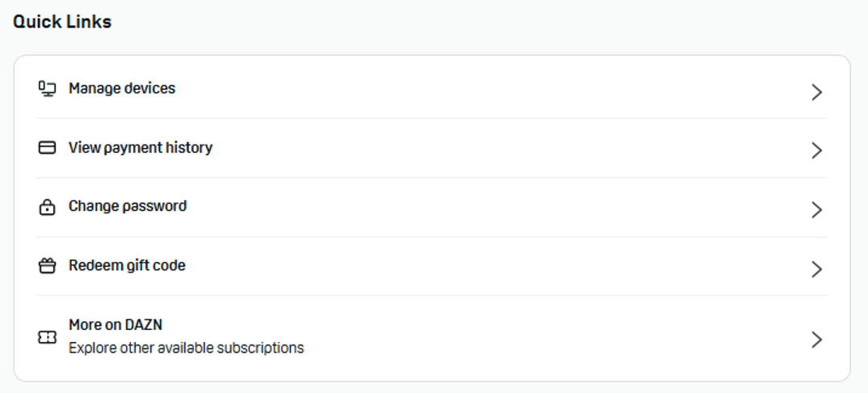Open the More on DAZN entry

tap(116, 325)
